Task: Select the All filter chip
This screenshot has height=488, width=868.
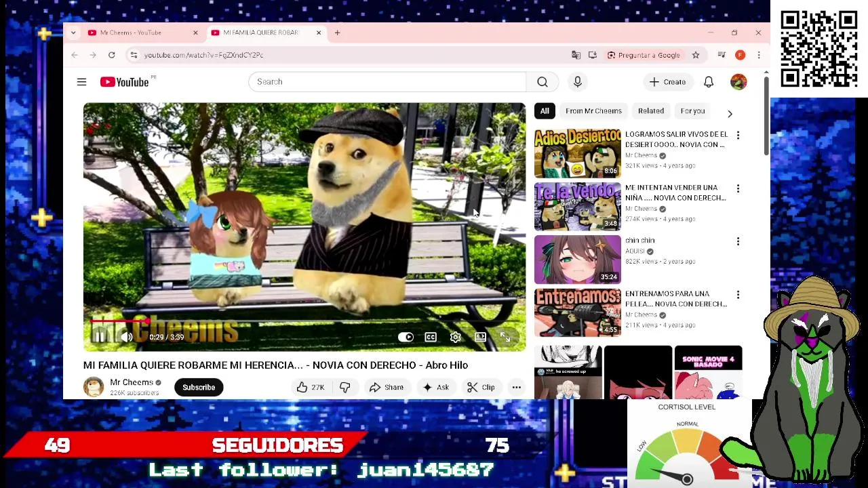Action: (x=545, y=111)
